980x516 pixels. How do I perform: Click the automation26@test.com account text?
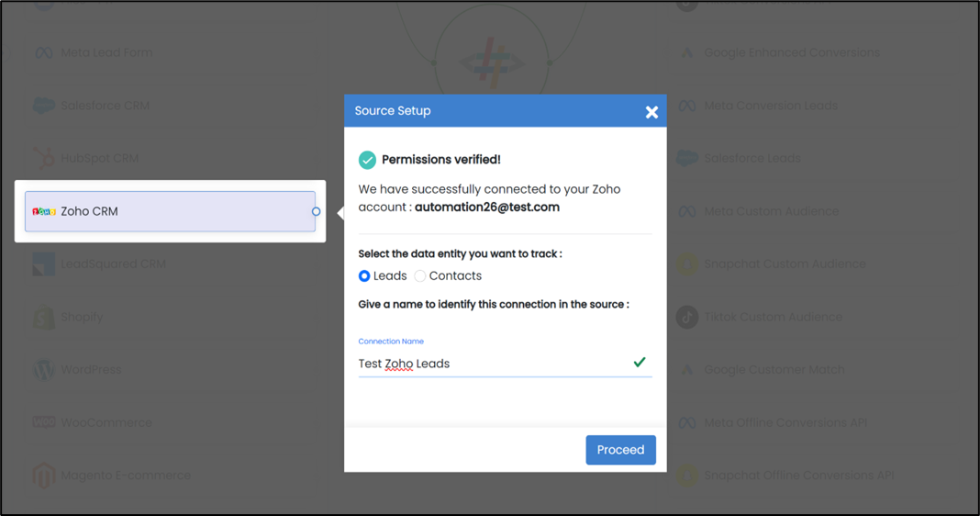pos(487,207)
